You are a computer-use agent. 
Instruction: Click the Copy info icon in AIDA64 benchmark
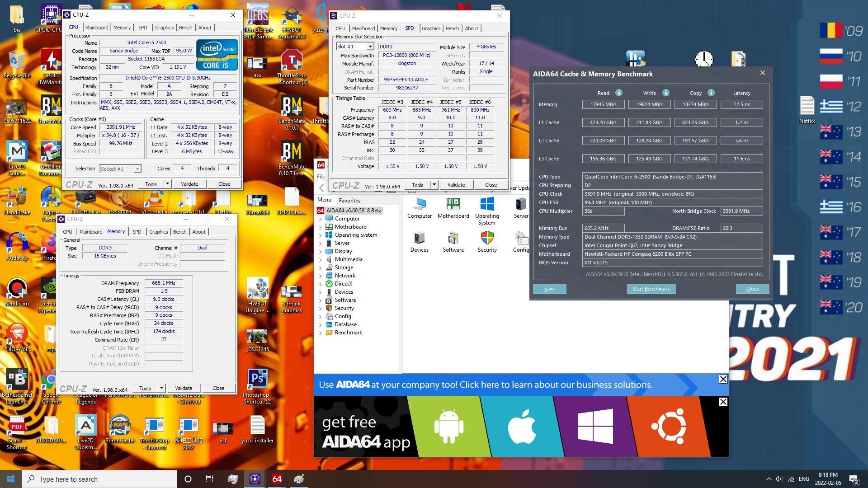click(x=711, y=93)
